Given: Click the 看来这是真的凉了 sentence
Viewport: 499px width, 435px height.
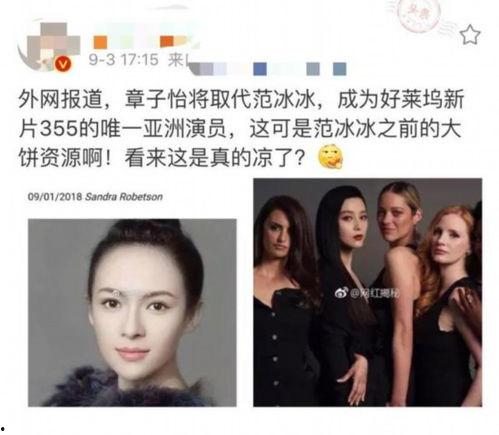Looking at the screenshot, I should pos(215,157).
